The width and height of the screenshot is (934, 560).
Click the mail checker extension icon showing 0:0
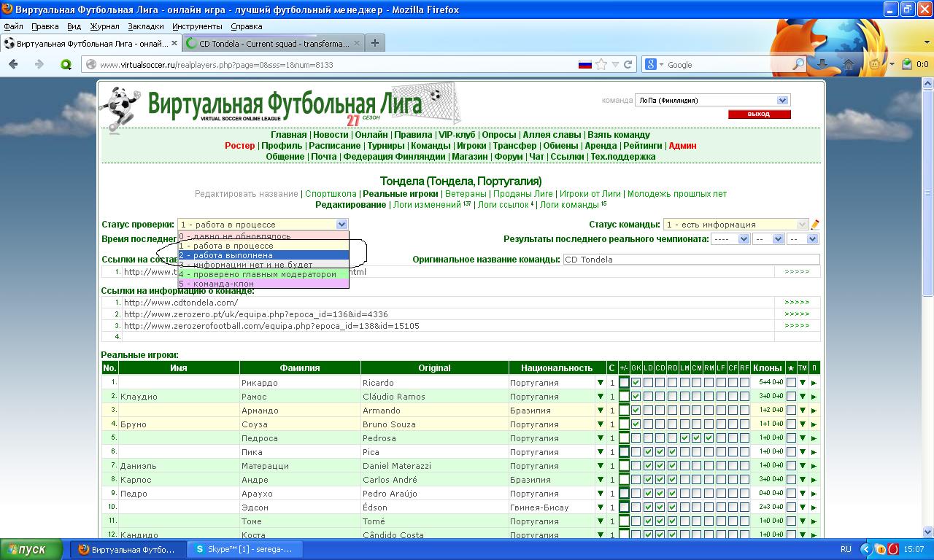click(907, 64)
